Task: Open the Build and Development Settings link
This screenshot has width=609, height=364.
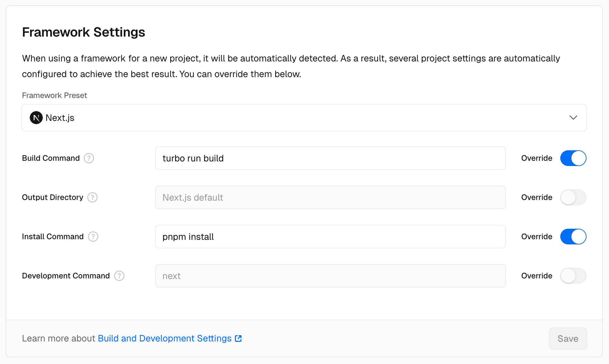Action: [164, 339]
